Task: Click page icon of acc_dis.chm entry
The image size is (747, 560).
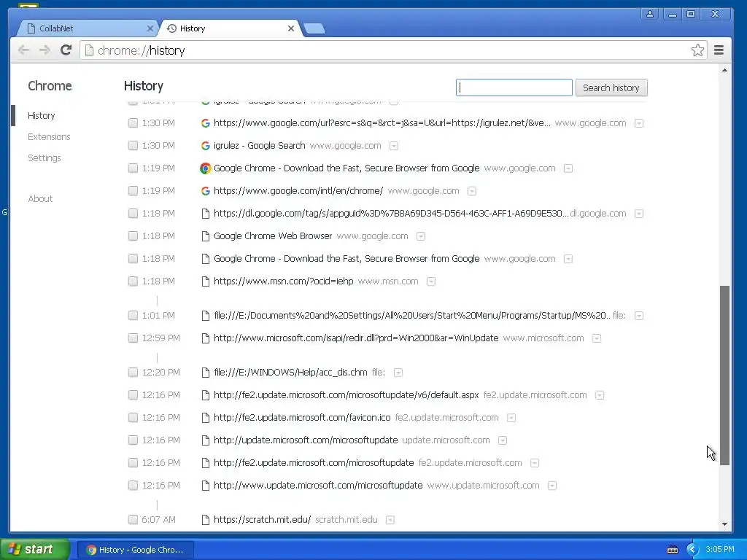Action: 205,373
